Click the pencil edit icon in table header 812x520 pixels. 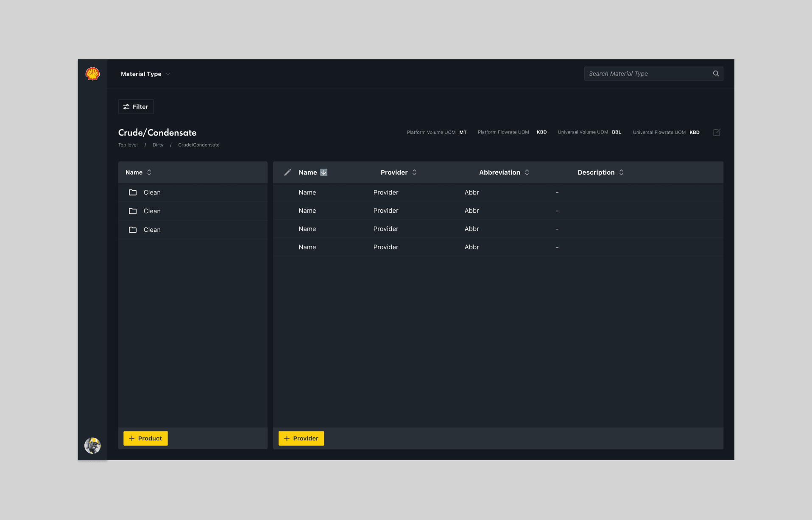coord(287,172)
